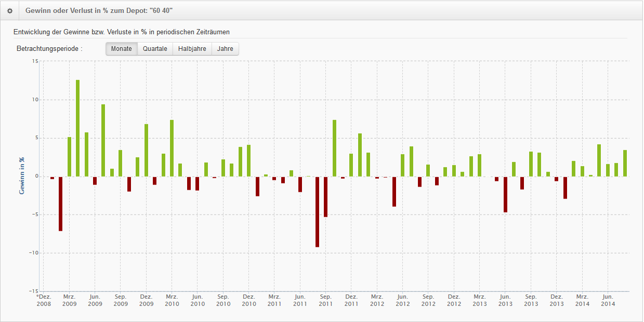Click the last green bar for August 2014
Screen dimensions: 644x322
(x=625, y=163)
